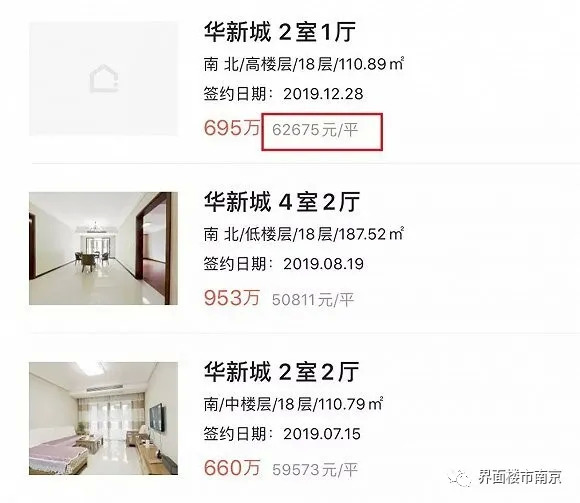The width and height of the screenshot is (580, 503).
Task: Click the 110.79㎡ mid-floor details line
Action: tap(293, 404)
